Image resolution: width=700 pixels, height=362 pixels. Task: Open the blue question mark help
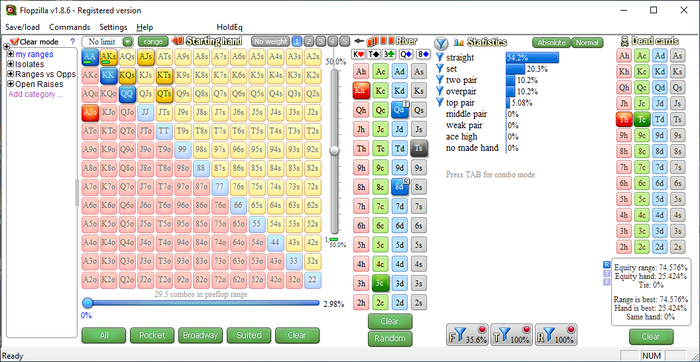[x=73, y=42]
